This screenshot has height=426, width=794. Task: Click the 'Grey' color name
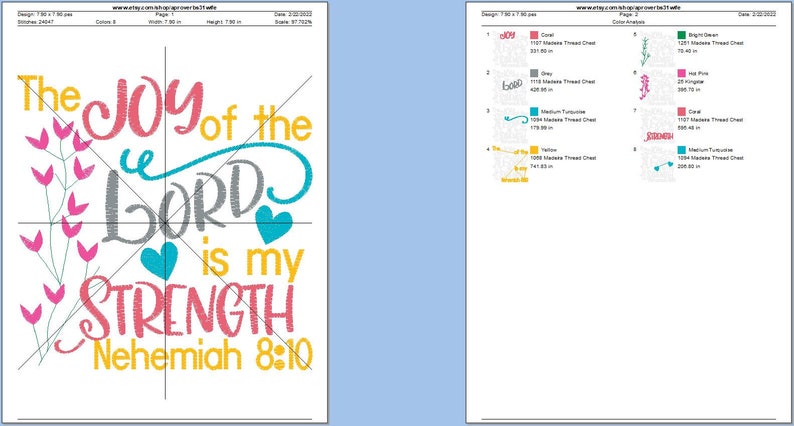[546, 73]
